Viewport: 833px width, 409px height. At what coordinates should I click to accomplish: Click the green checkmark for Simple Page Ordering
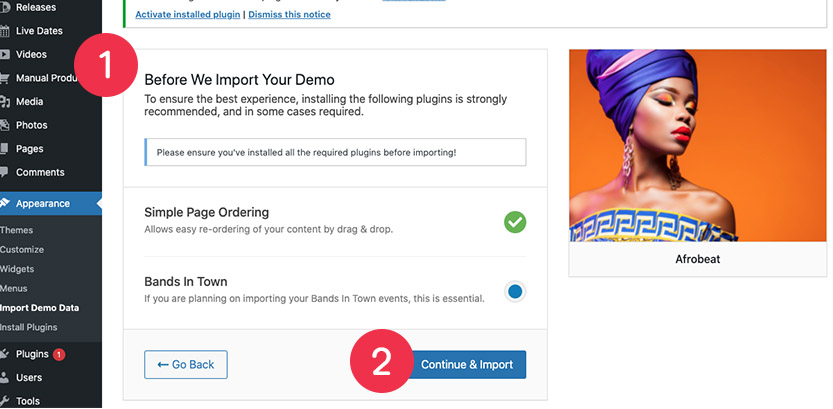(515, 222)
